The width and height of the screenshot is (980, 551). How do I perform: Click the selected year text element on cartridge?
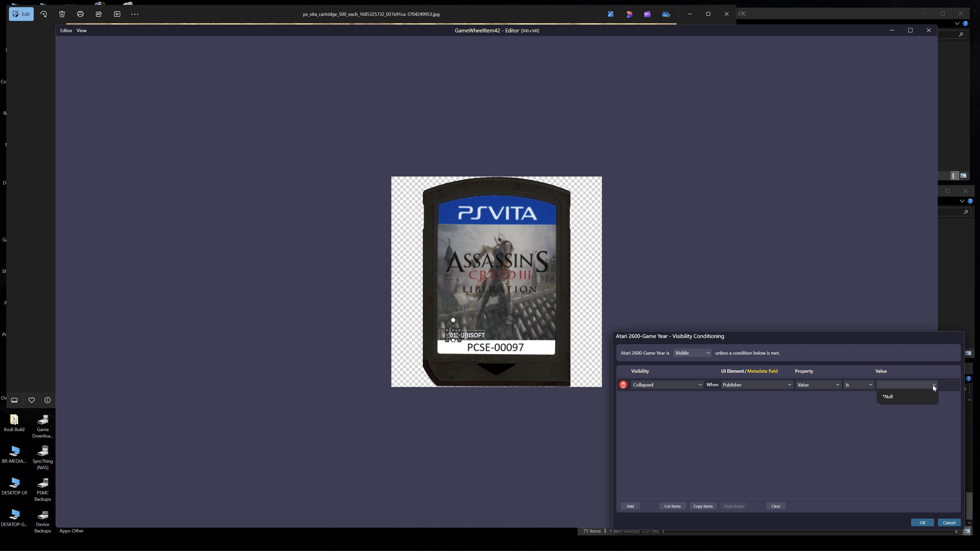[453, 335]
